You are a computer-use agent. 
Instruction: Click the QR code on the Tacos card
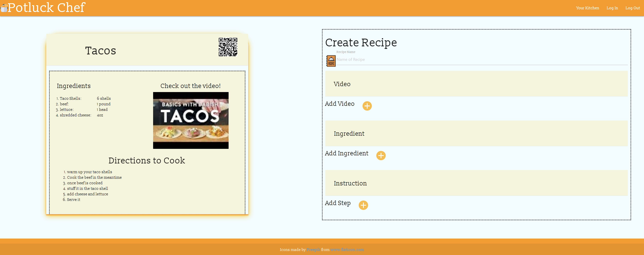(x=228, y=47)
